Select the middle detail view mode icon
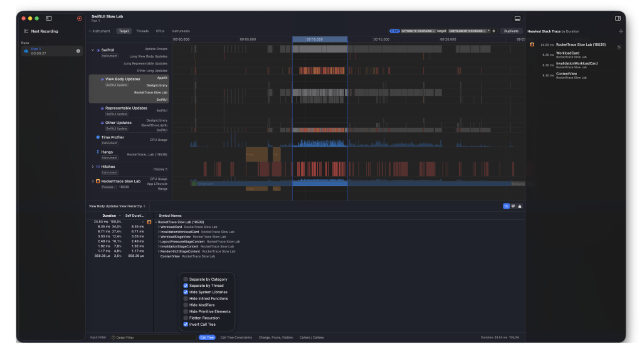The width and height of the screenshot is (642, 364). pyautogui.click(x=513, y=206)
